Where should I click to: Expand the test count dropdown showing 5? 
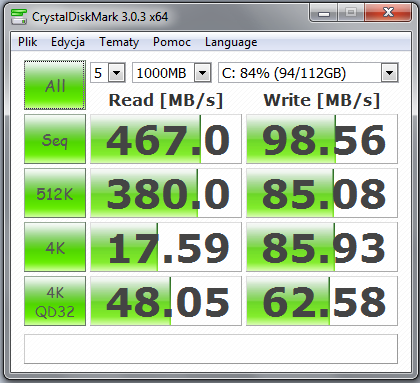[108, 73]
